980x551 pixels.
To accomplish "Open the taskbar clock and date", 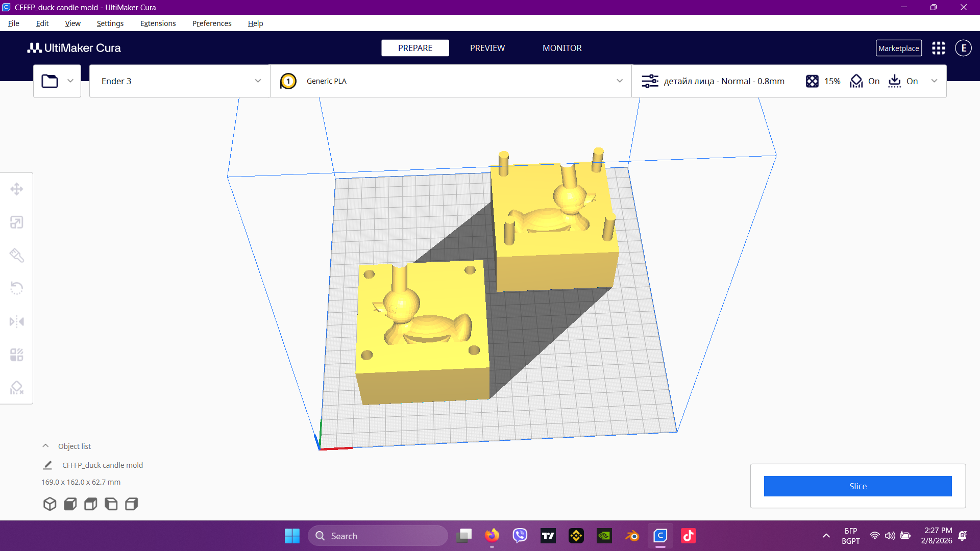I will click(937, 536).
